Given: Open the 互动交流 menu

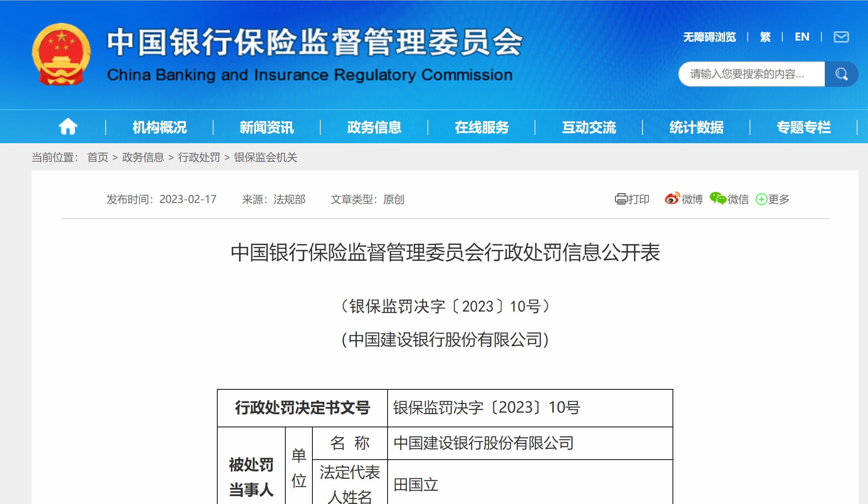Looking at the screenshot, I should [x=589, y=127].
